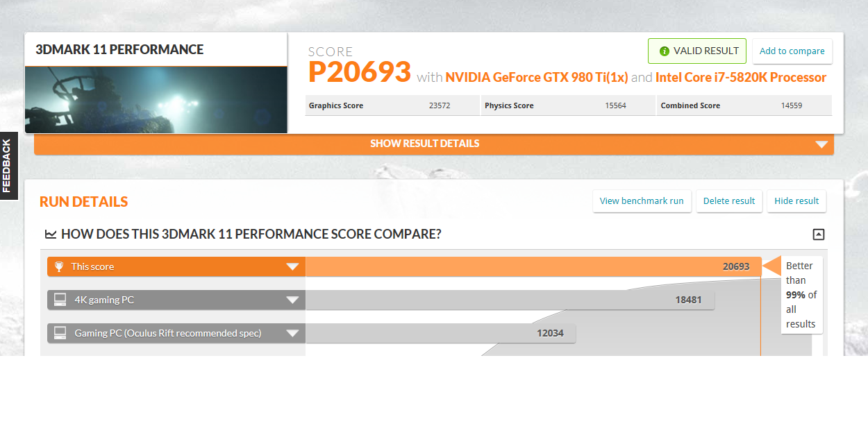The image size is (868, 426).
Task: Click the VALID RESULT button
Action: [696, 51]
